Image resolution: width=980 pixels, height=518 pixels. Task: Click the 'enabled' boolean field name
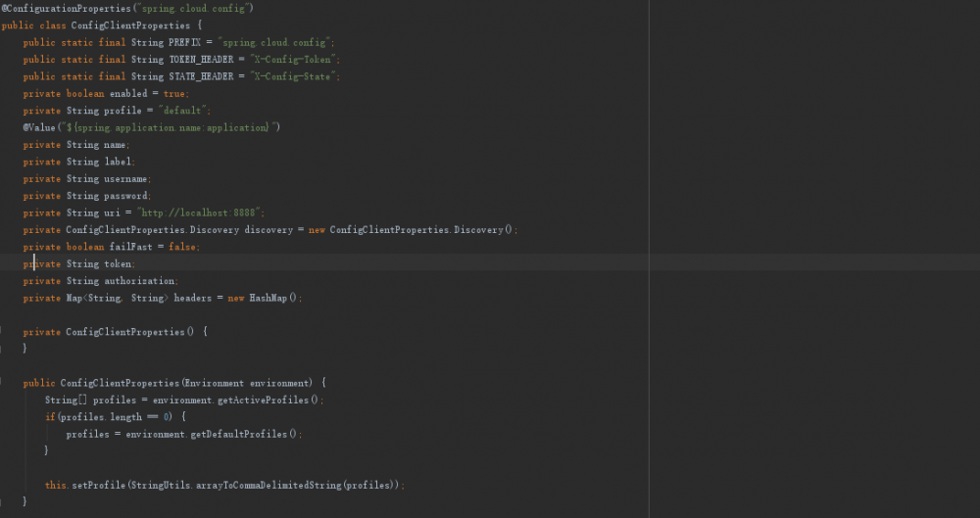(x=128, y=94)
